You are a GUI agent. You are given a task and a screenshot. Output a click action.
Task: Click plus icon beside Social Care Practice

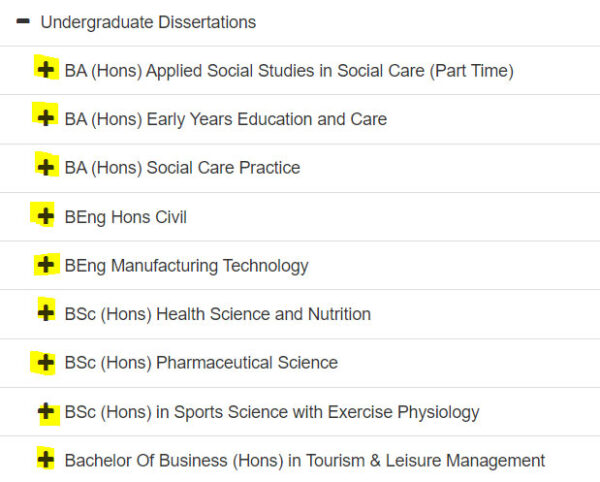click(x=45, y=167)
